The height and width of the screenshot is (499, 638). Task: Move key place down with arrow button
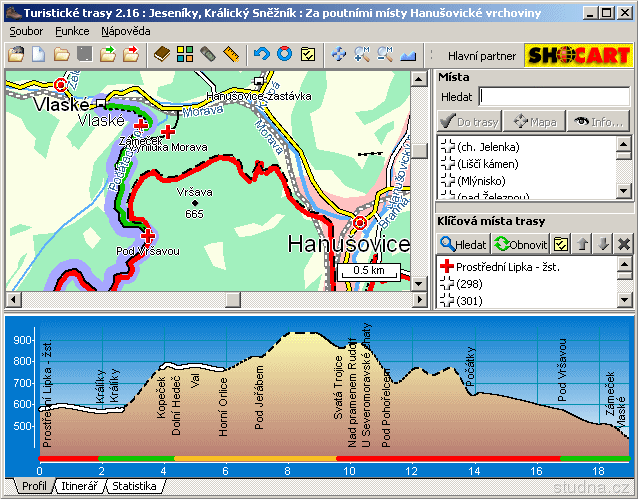[603, 244]
